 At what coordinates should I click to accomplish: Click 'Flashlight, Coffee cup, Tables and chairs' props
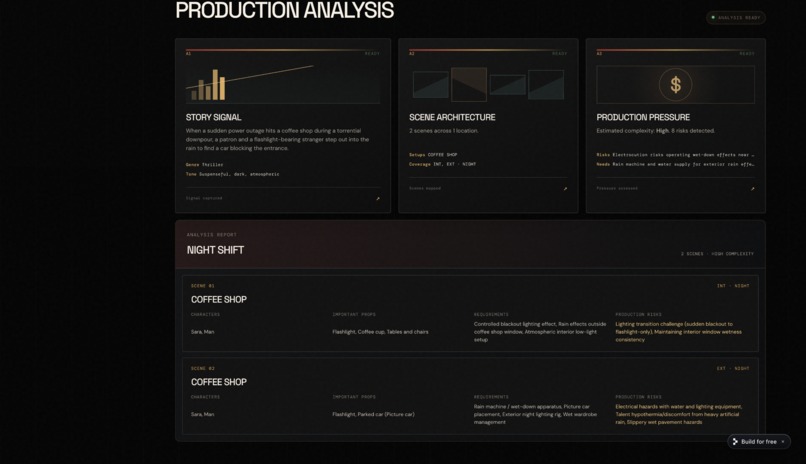380,332
